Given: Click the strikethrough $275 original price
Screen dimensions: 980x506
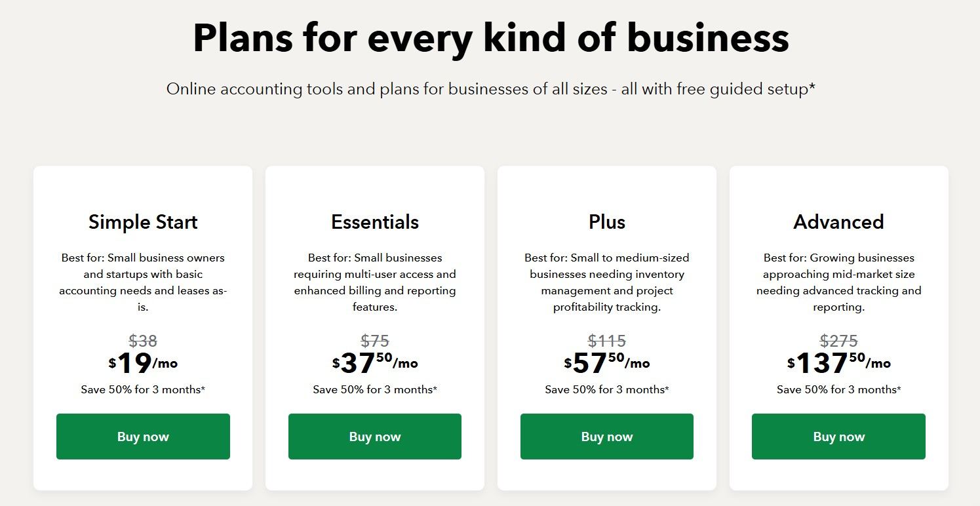Looking at the screenshot, I should (838, 340).
